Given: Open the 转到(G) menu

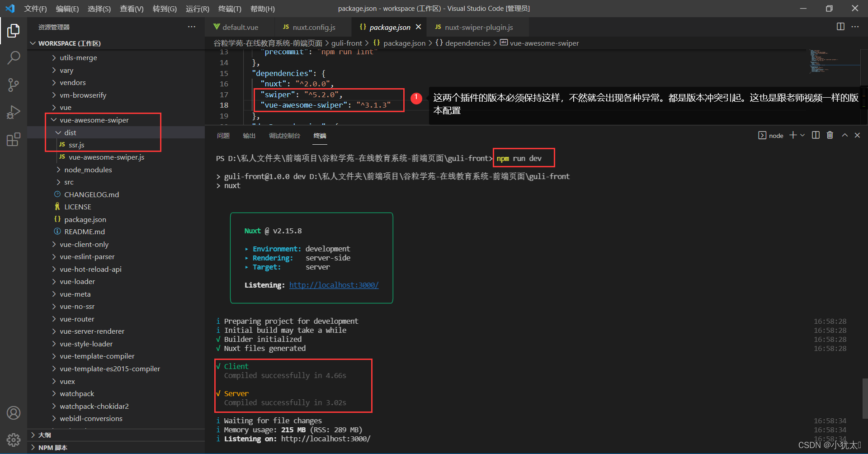Looking at the screenshot, I should coord(165,9).
